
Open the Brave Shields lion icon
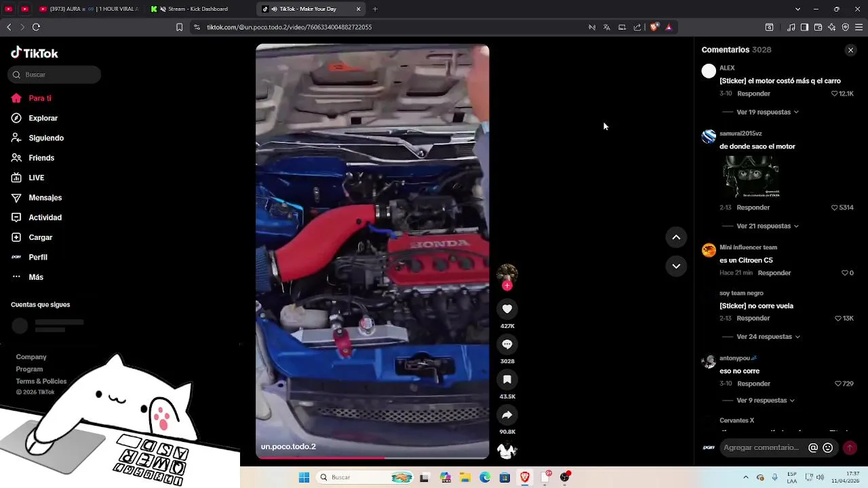click(x=654, y=27)
